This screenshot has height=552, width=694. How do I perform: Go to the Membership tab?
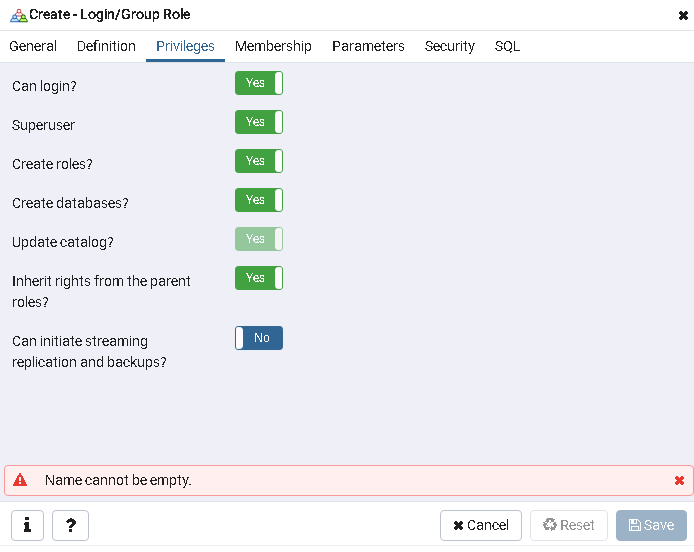coord(273,46)
